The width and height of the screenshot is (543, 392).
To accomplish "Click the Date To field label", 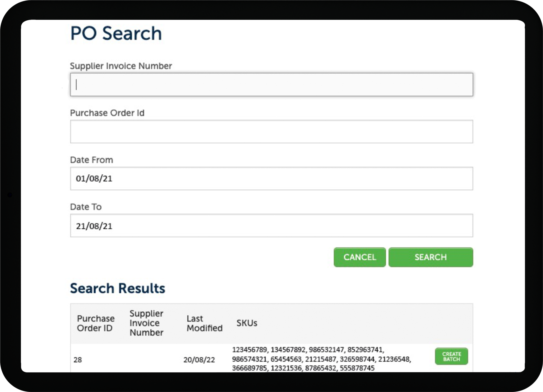I will pyautogui.click(x=86, y=207).
